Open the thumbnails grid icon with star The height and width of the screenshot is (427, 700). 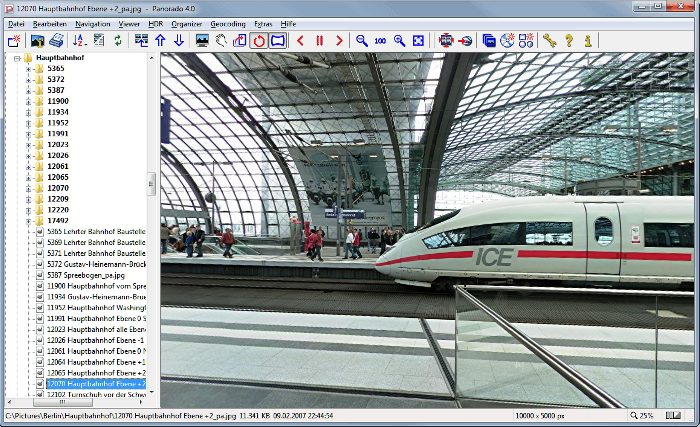pyautogui.click(x=526, y=41)
